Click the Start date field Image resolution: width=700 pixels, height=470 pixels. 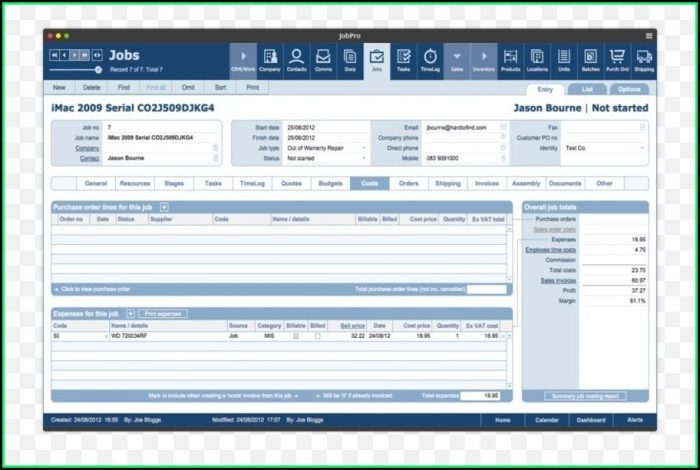point(326,128)
